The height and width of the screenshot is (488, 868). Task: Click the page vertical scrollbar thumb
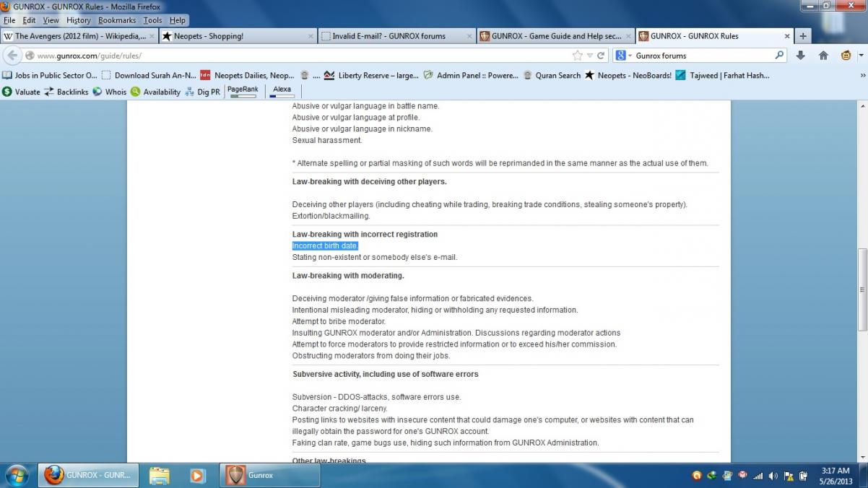click(862, 289)
